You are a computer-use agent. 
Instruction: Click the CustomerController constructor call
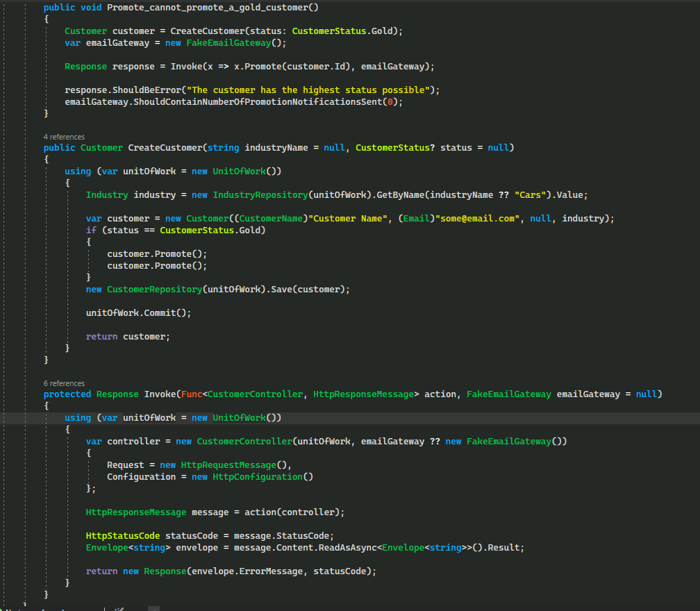(244, 442)
